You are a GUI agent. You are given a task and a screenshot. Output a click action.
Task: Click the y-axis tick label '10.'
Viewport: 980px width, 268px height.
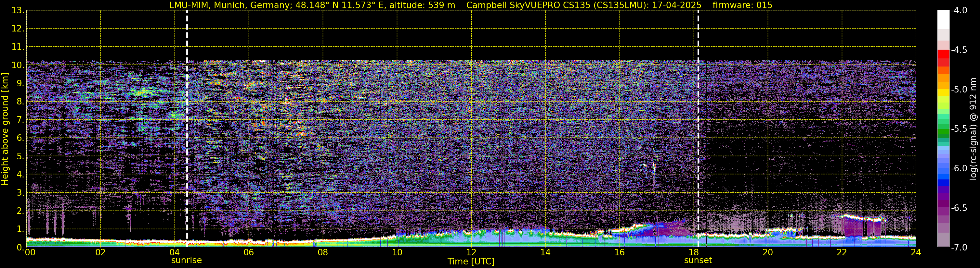click(18, 65)
